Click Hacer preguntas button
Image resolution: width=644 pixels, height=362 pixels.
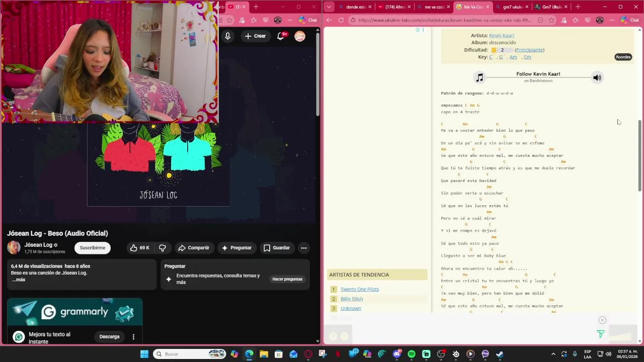287,279
